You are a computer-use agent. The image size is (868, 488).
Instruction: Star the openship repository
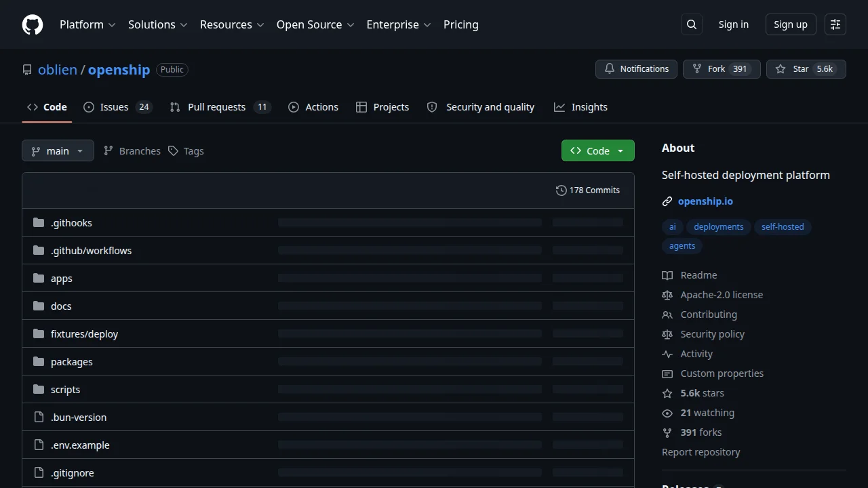[x=806, y=69]
